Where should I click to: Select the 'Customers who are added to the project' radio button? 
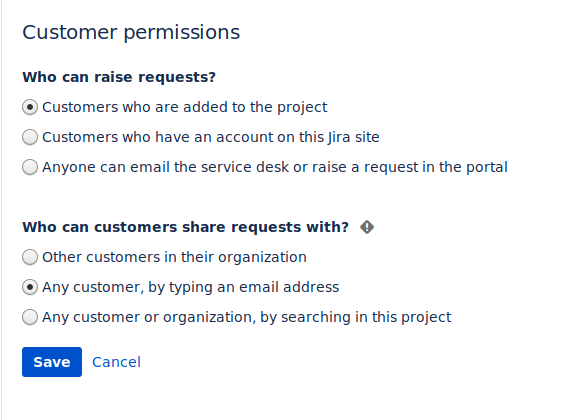point(30,107)
